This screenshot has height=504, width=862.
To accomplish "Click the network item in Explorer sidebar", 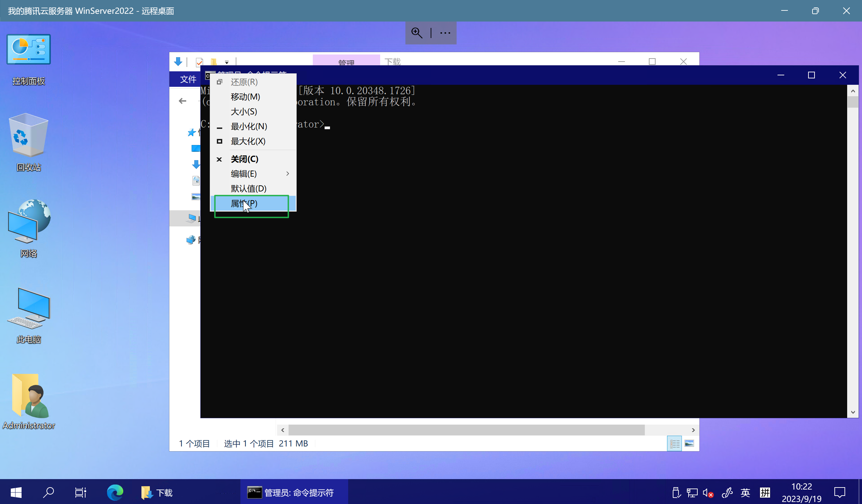I will point(191,240).
